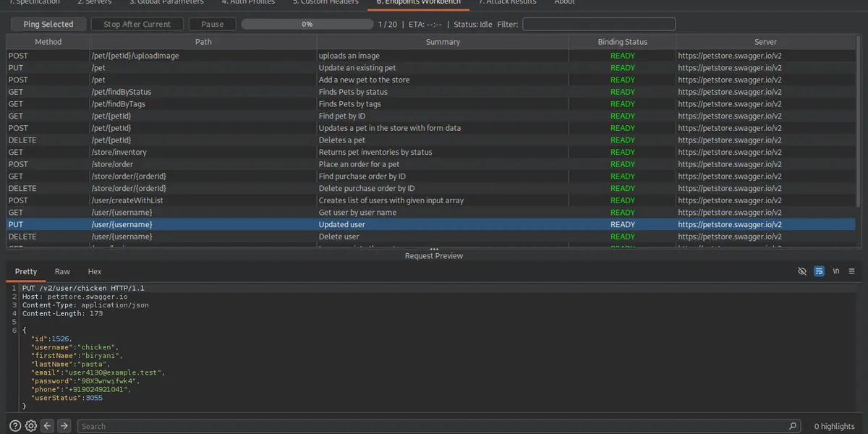Click Ping Selected button
868x434 pixels.
pyautogui.click(x=48, y=24)
